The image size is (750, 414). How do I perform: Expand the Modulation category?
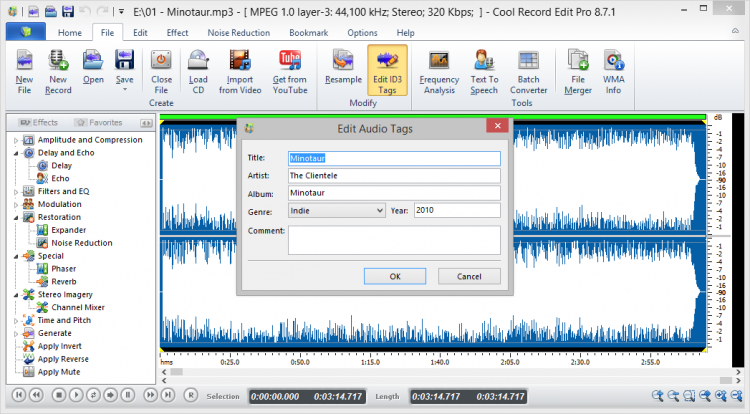coord(16,205)
